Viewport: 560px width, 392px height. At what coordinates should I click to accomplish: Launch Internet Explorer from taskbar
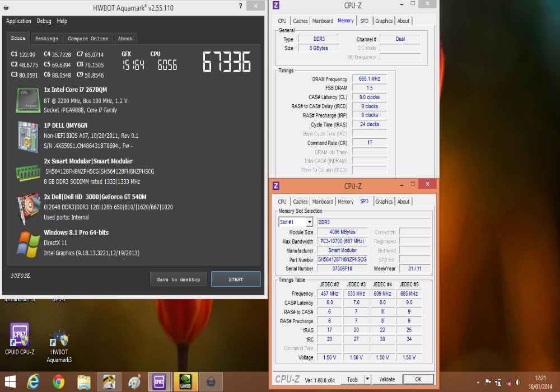tap(33, 382)
